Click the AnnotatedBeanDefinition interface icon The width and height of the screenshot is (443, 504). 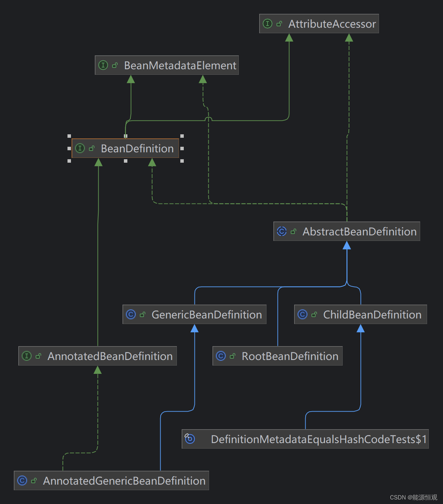[27, 356]
